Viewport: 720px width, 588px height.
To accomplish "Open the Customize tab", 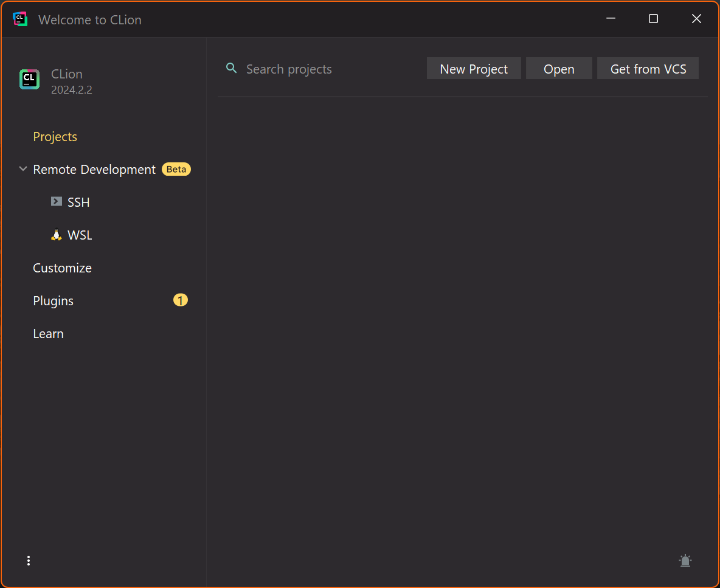I will [63, 268].
